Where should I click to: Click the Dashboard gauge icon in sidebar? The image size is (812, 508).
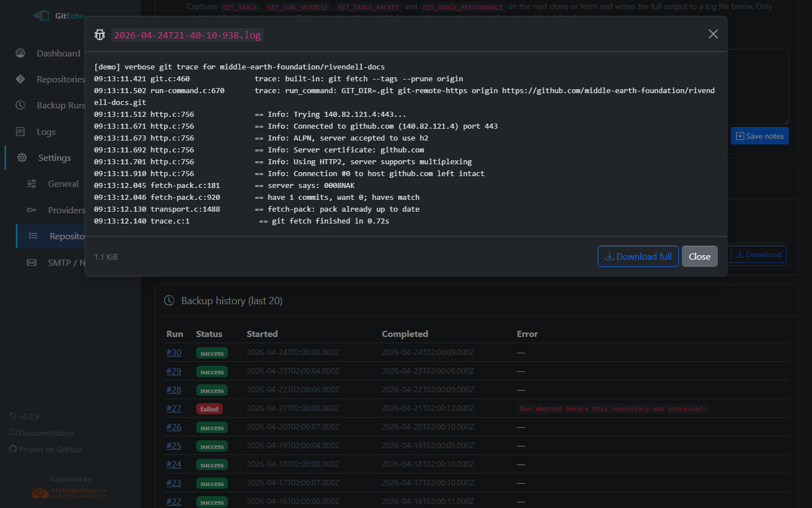(20, 53)
